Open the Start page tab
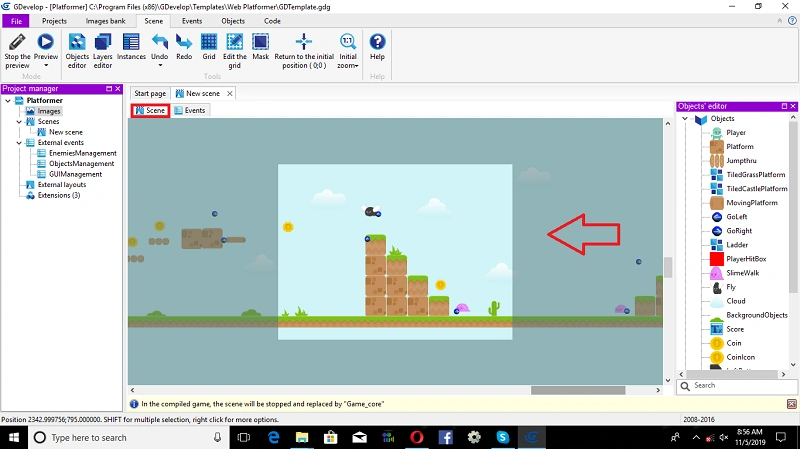The width and height of the screenshot is (800, 449). click(150, 93)
